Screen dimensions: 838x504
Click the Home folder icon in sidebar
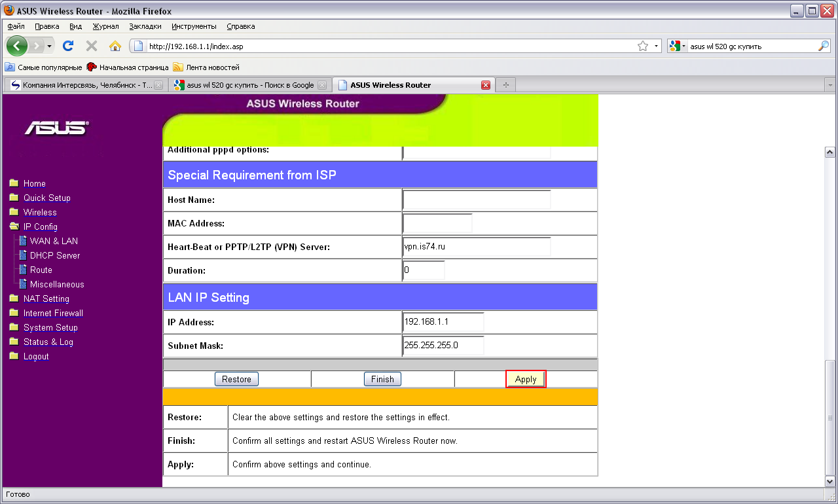(x=14, y=183)
